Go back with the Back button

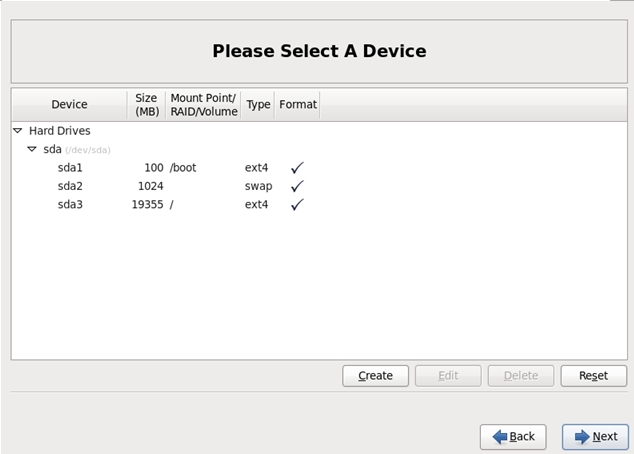[x=513, y=437]
